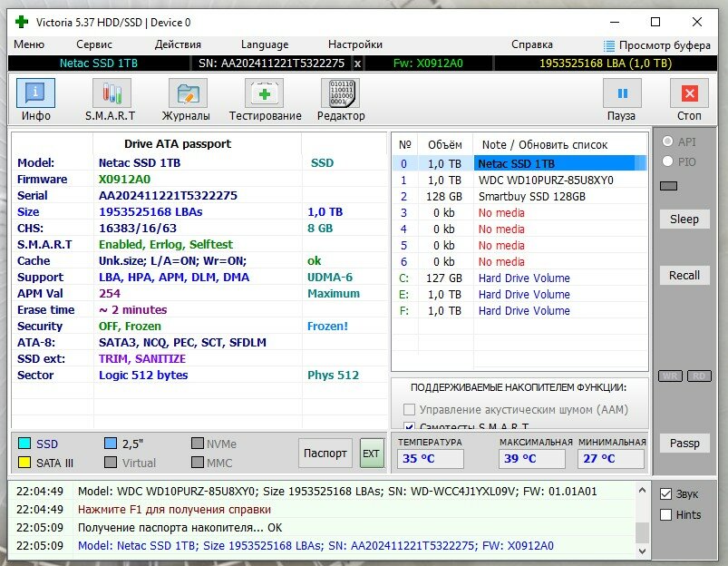Select row 6 No media entry
Viewport: 728px width, 566px height.
(x=519, y=261)
